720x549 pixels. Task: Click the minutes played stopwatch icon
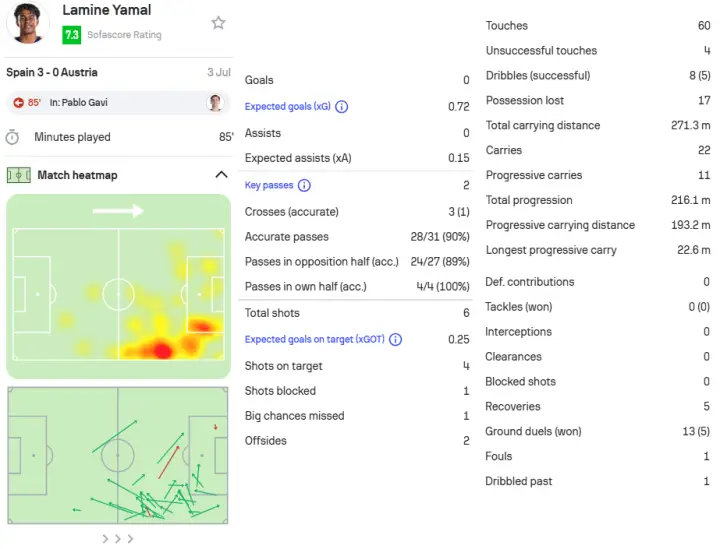(12, 137)
